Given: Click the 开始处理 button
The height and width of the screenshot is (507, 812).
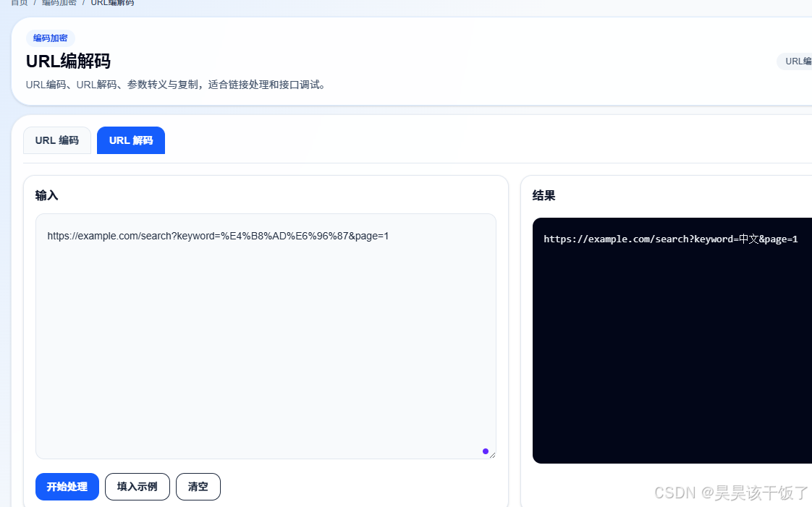Looking at the screenshot, I should (67, 487).
